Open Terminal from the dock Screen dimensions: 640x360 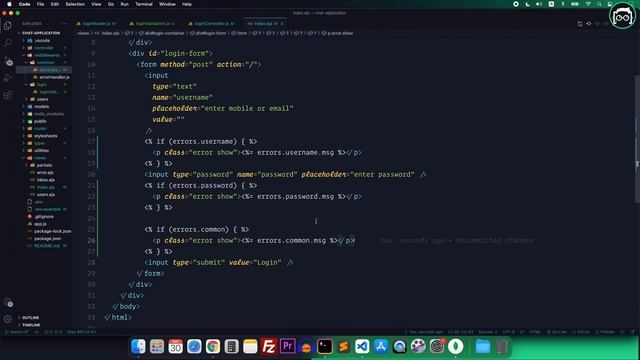[x=325, y=347]
